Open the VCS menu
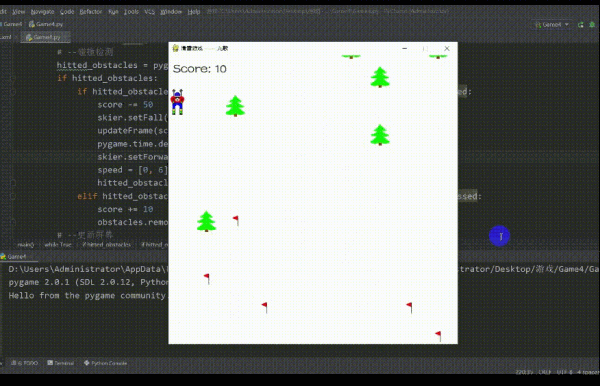Viewport: 600px width, 386px height. click(149, 12)
